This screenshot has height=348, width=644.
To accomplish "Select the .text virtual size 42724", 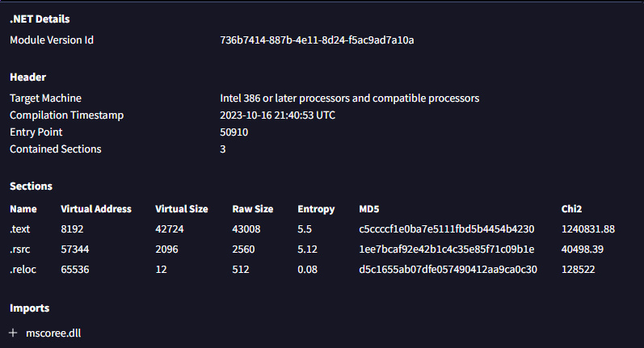I will 170,229.
